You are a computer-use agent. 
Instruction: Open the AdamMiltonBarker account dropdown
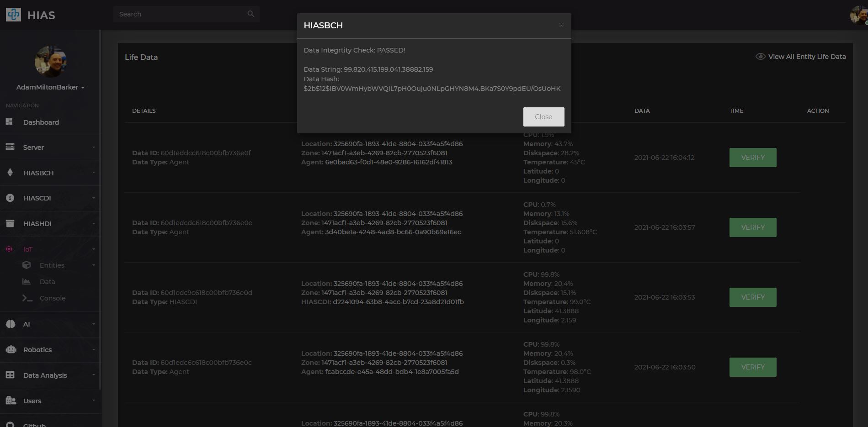[50, 87]
